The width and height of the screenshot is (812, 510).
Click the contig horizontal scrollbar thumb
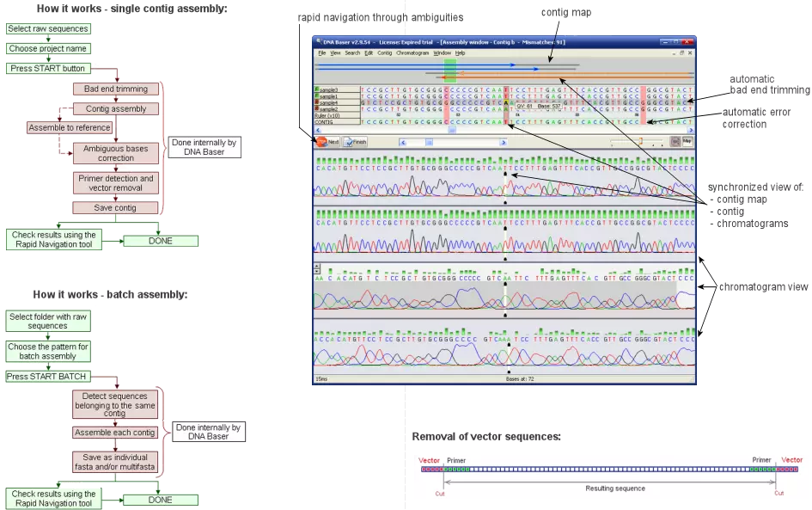click(452, 130)
